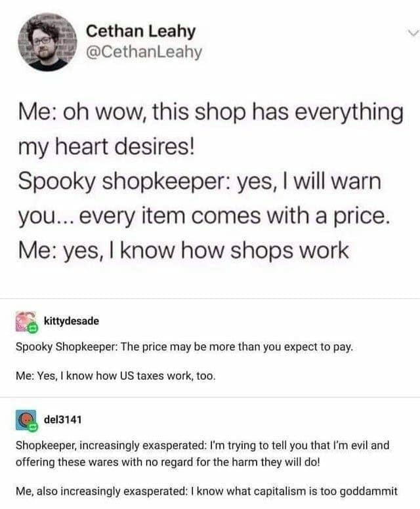This screenshot has width=420, height=509.
Task: Click green reblog badge on del3141 avatar
Action: click(x=32, y=428)
